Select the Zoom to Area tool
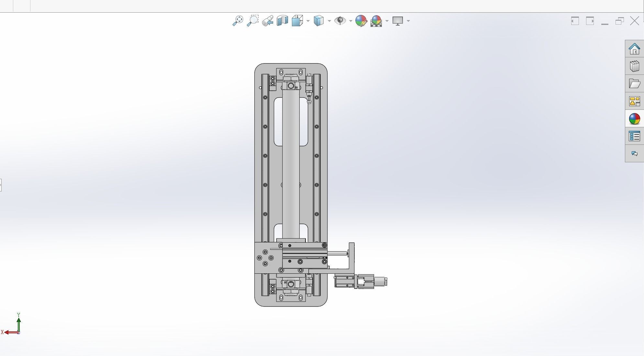 point(253,21)
